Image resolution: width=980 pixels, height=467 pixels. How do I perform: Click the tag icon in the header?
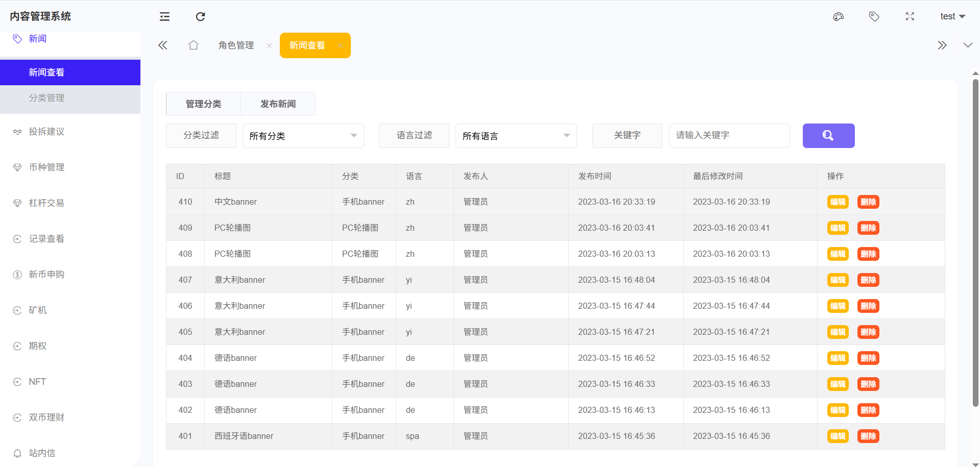[x=874, y=17]
